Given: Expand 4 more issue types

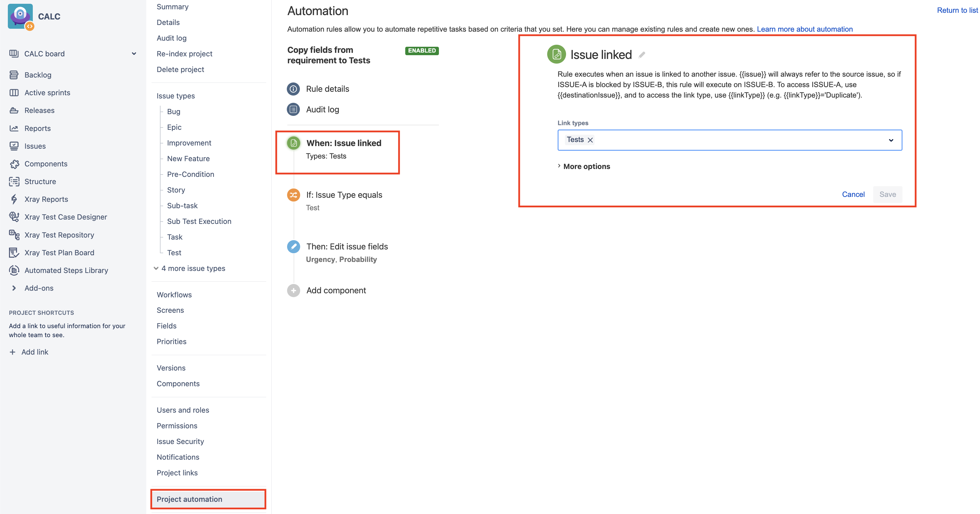Looking at the screenshot, I should pos(193,268).
